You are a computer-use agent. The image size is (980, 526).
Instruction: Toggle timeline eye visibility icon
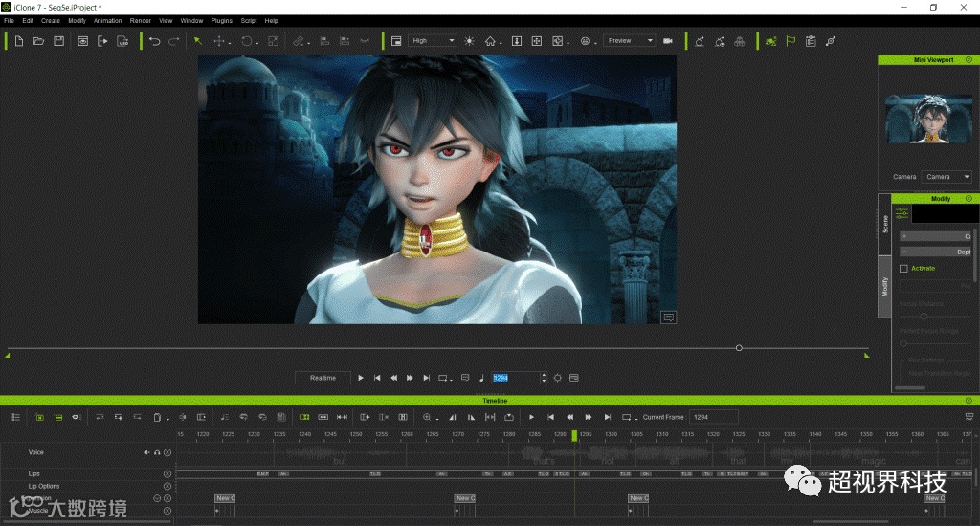tap(76, 417)
